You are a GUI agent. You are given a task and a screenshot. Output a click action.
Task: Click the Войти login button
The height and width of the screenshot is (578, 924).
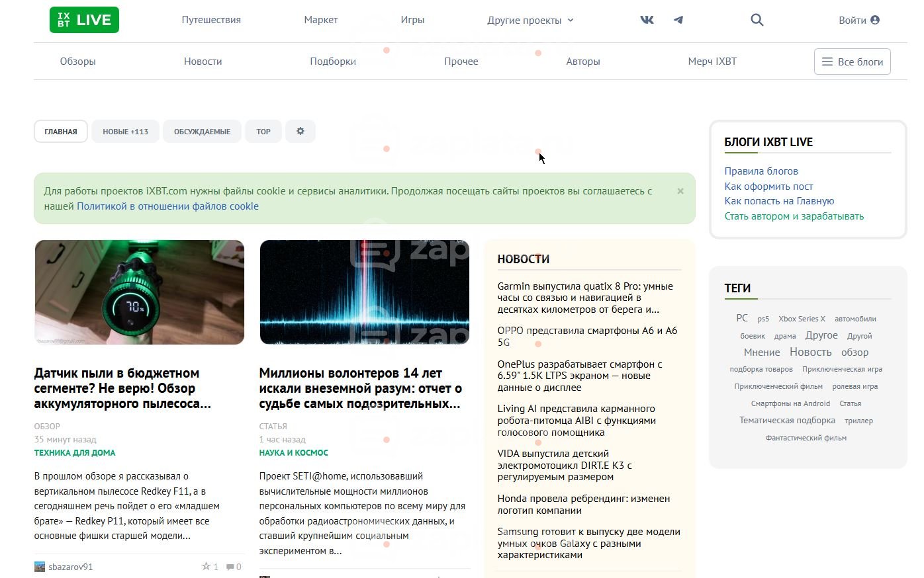click(859, 20)
